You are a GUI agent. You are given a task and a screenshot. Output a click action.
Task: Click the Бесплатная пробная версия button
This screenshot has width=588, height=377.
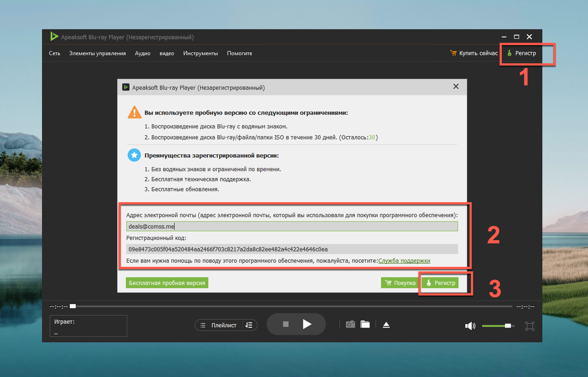coord(167,283)
